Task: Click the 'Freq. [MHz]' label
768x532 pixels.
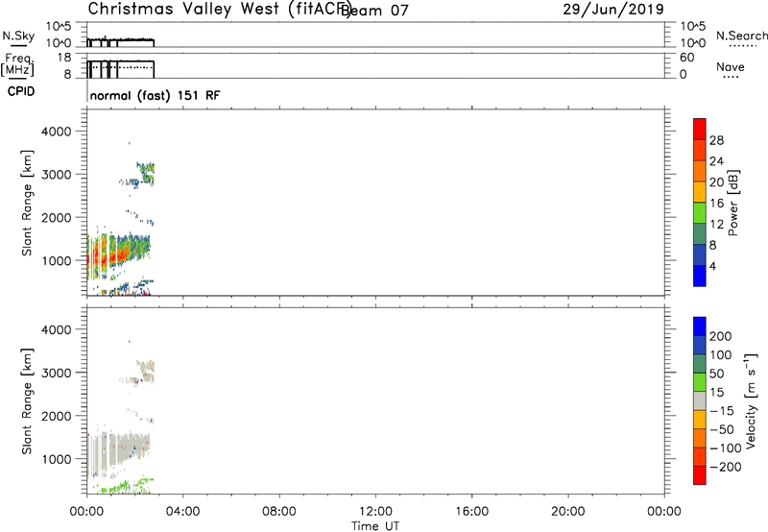Action: [x=17, y=64]
